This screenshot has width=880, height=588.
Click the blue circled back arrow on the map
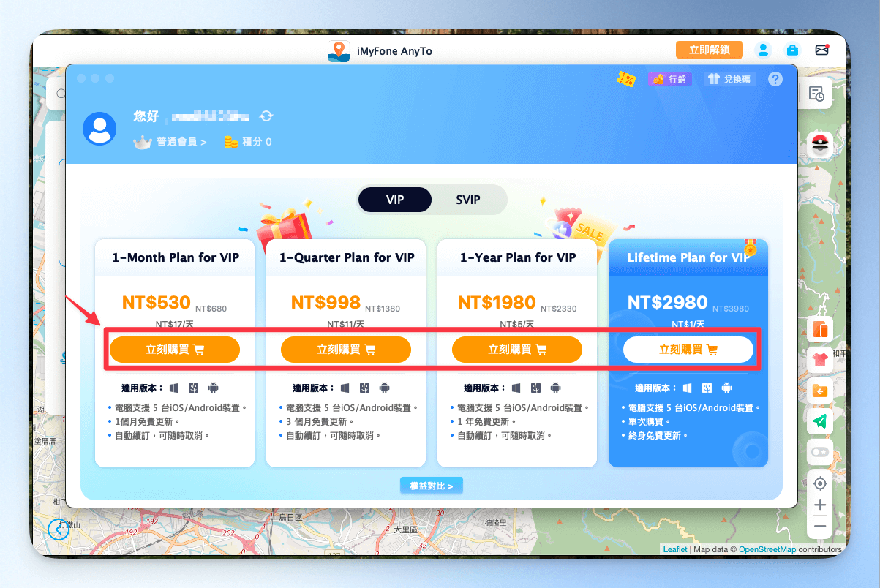[x=58, y=529]
